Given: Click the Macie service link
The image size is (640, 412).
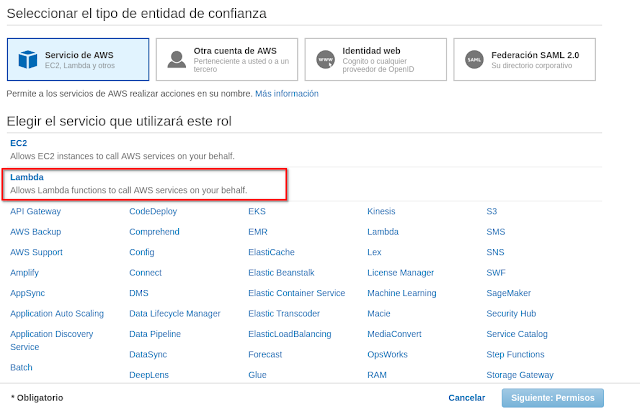Looking at the screenshot, I should tap(379, 314).
